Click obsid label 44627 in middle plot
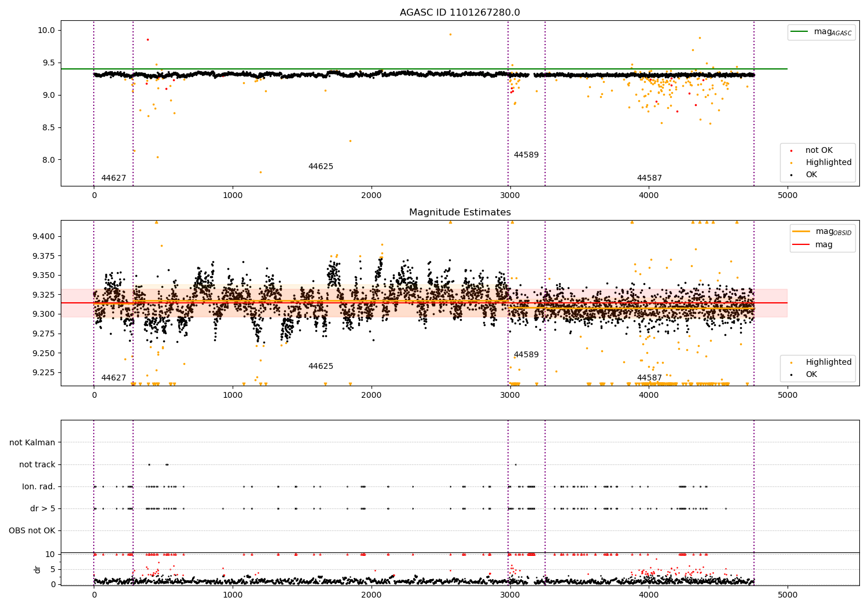Viewport: 868px width, 608px height. pos(113,378)
